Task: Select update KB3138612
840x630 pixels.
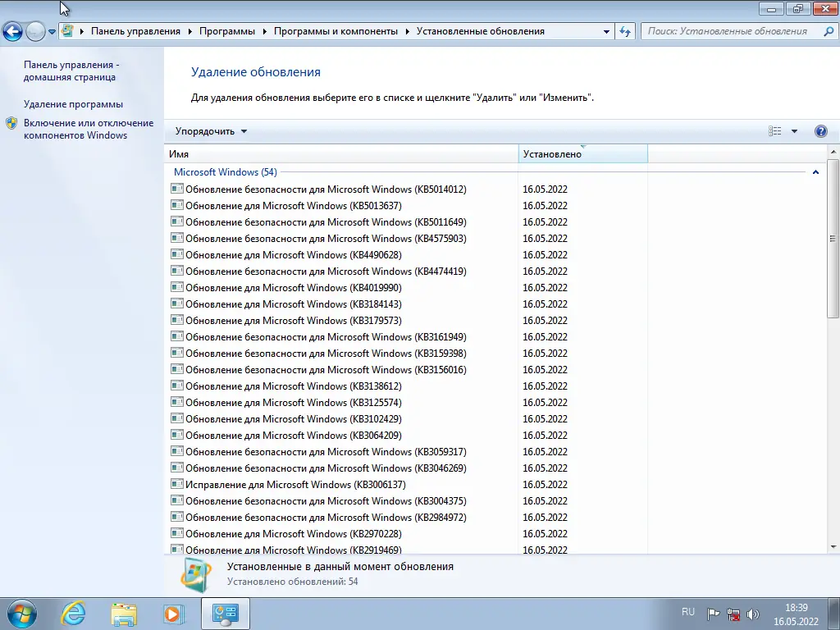Action: point(294,386)
